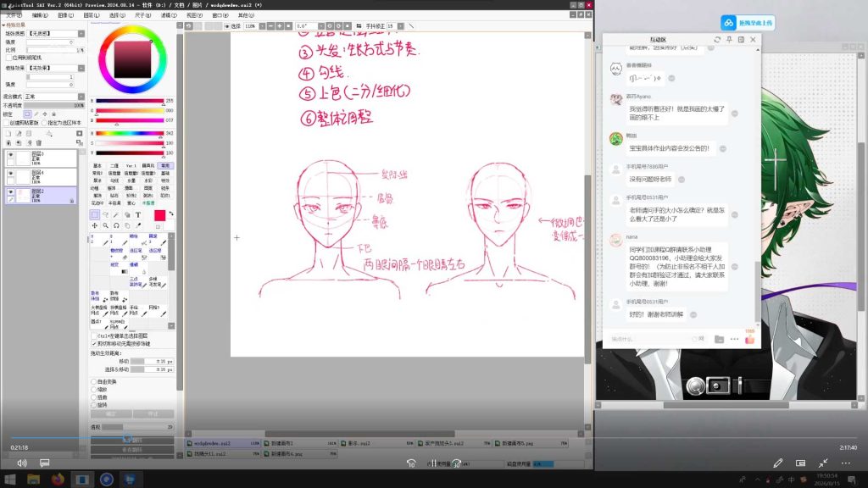Click the undo button in SAI toolbar
The height and width of the screenshot is (488, 868).
point(189,26)
